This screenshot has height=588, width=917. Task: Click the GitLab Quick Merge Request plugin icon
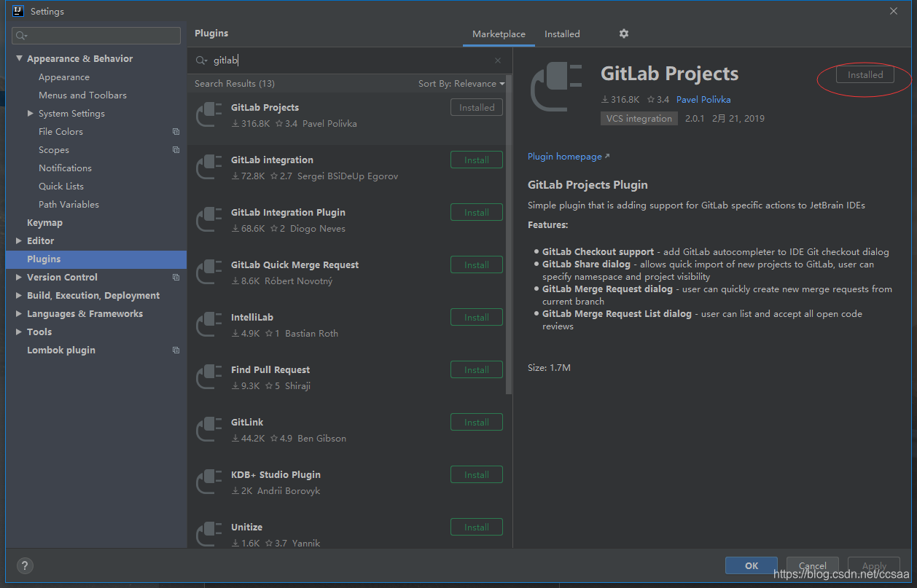209,273
